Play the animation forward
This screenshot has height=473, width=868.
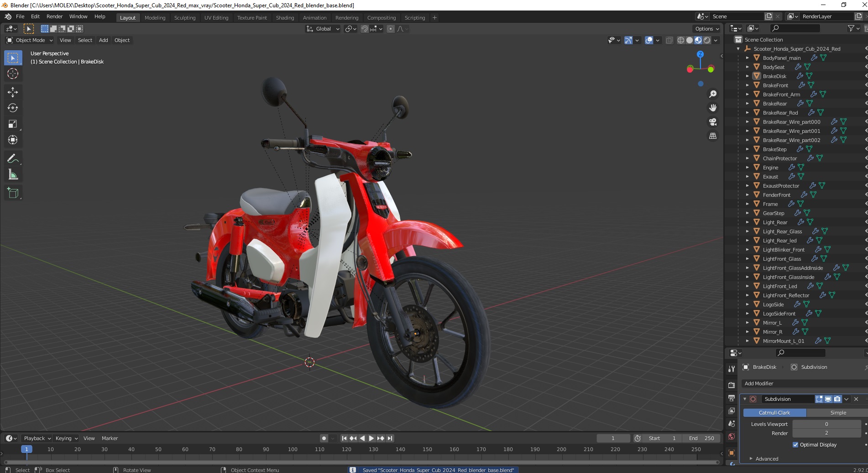point(371,438)
